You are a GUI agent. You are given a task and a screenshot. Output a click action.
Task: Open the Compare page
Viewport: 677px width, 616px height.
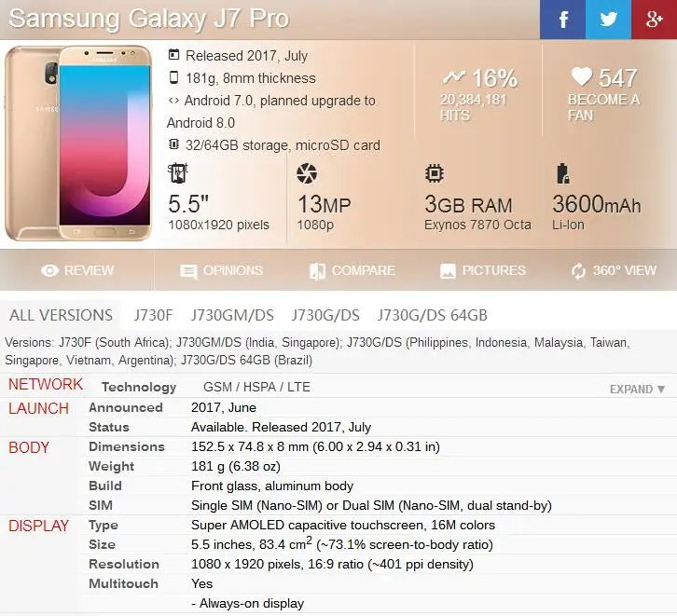click(352, 270)
